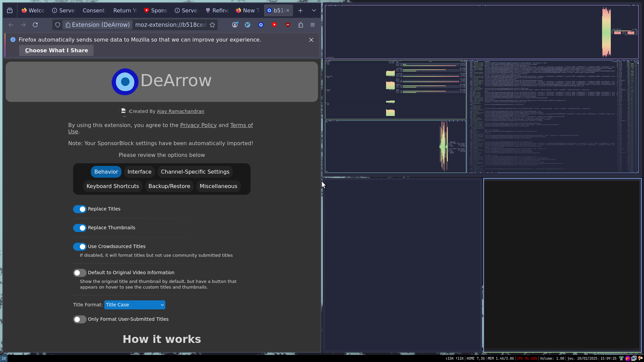644x362 pixels.
Task: Click the MEM 1.4G/3.8G status entry
Action: (x=501, y=358)
